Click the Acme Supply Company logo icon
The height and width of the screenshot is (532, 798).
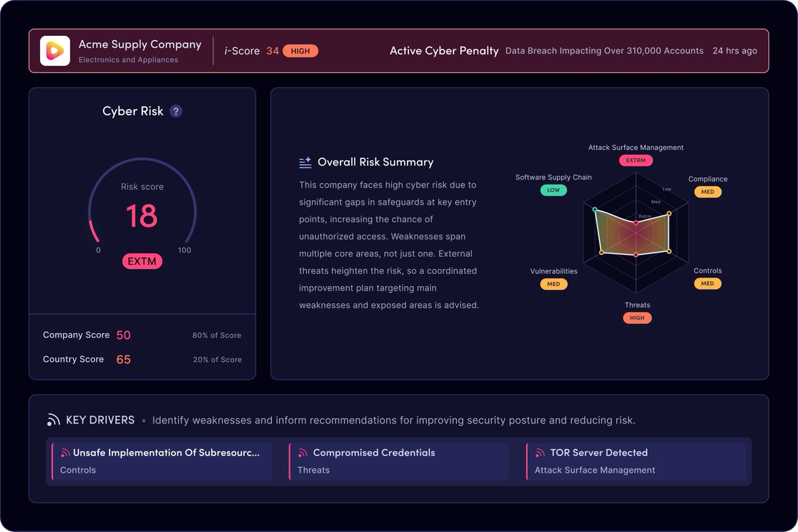(55, 51)
